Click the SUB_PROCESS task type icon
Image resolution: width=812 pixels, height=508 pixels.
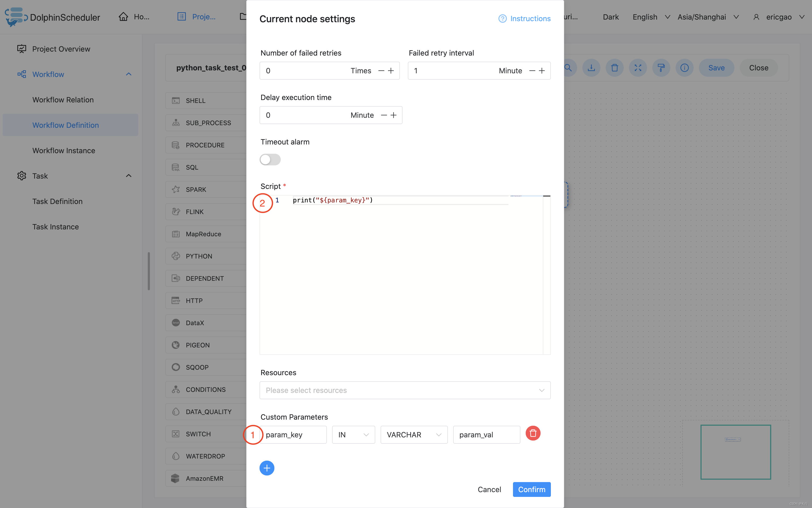[176, 122]
